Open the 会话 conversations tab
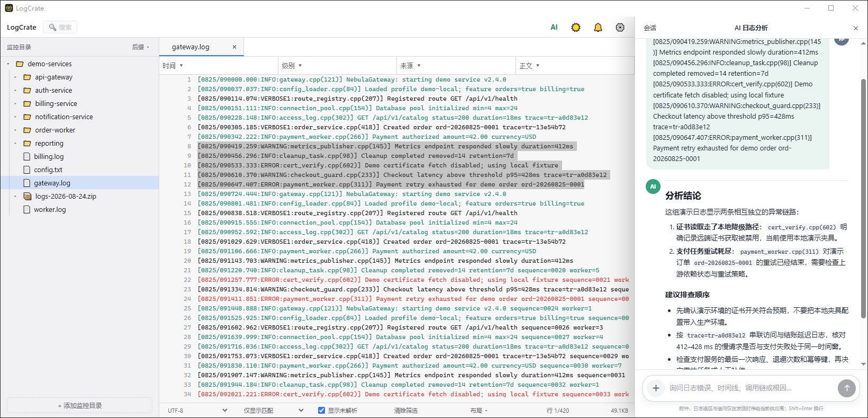Screen dimensions: 868x418 click(x=650, y=28)
